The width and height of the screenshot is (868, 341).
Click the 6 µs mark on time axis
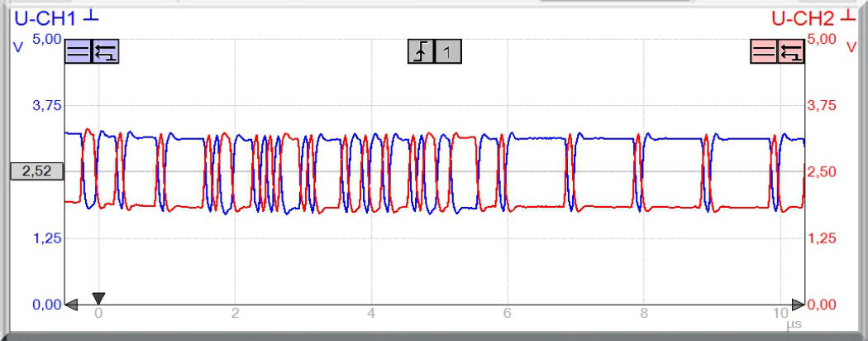pos(508,314)
